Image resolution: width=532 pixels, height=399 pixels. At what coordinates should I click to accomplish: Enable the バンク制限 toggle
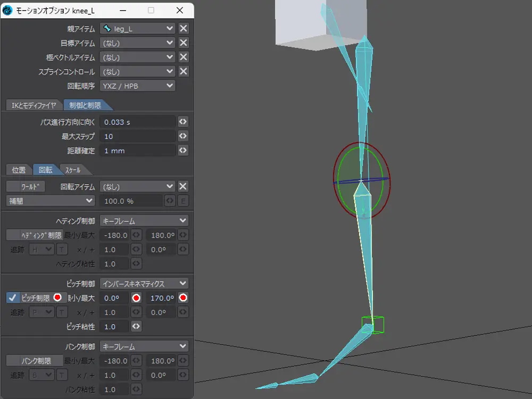click(35, 361)
